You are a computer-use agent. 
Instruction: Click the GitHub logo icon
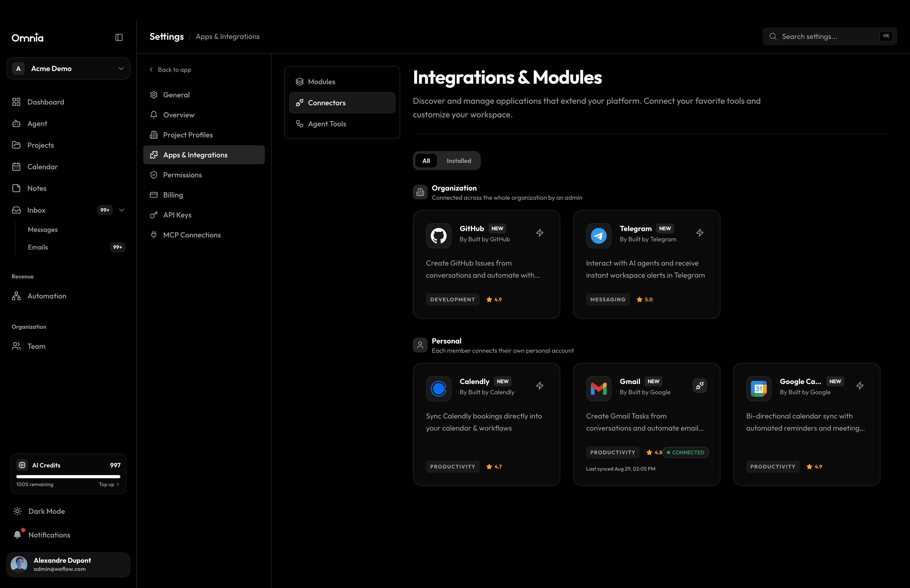click(438, 236)
